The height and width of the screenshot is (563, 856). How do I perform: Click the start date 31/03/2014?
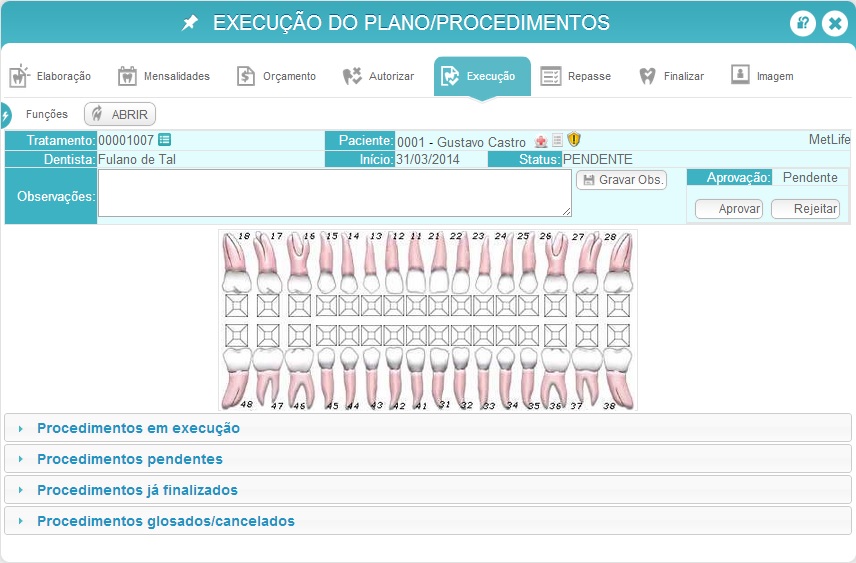[428, 159]
